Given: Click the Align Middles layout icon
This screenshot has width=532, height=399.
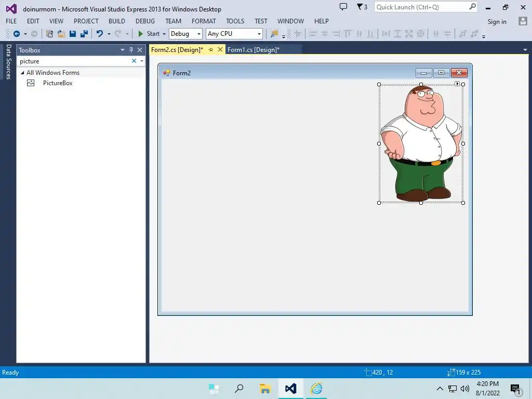Looking at the screenshot, I should (359, 34).
